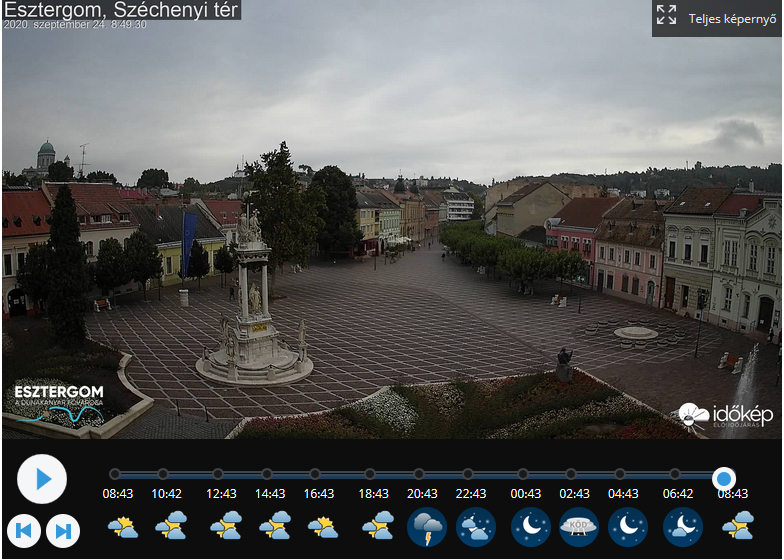The width and height of the screenshot is (784, 560).
Task: Select the 20:43 timeline marker
Action: pos(419,474)
